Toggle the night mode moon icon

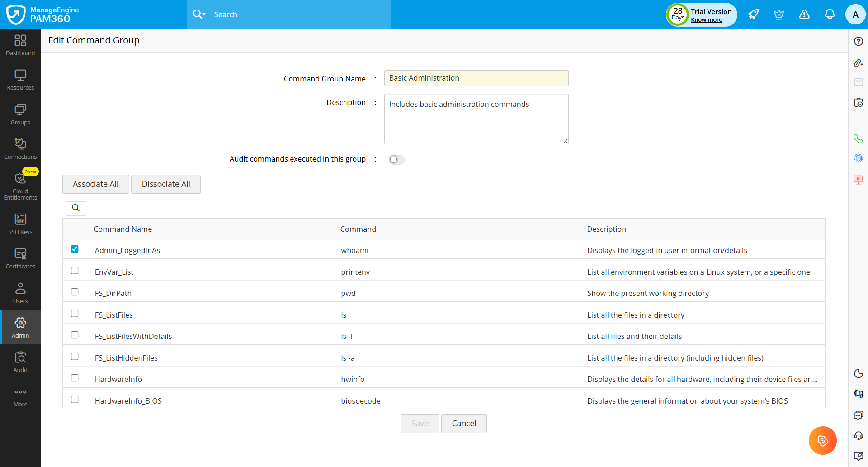[859, 373]
